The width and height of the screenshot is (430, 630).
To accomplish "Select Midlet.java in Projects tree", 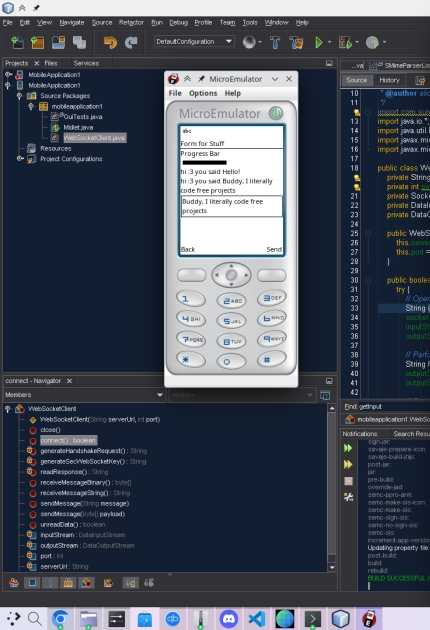I will (78, 127).
